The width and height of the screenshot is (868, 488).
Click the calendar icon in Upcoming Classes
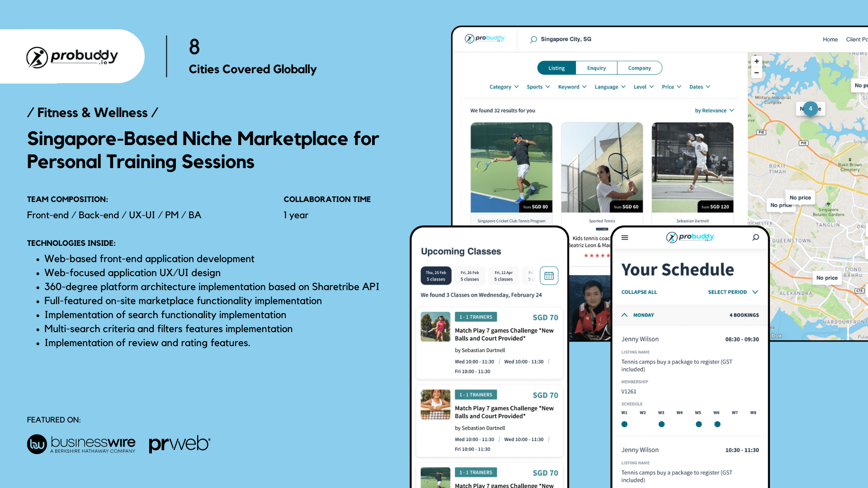(x=548, y=275)
